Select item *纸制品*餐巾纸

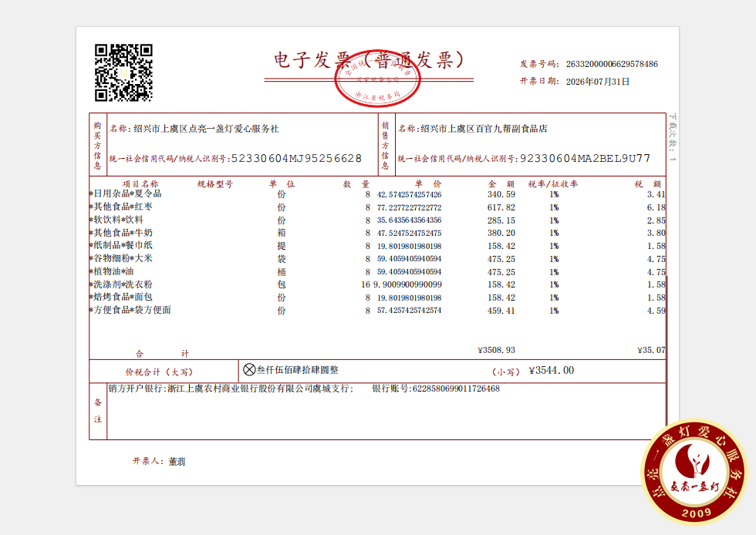[121, 245]
